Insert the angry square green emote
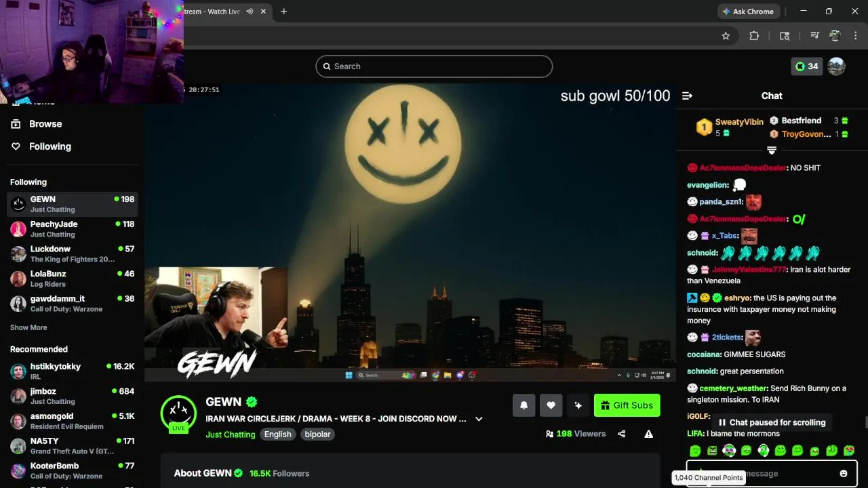 pos(712,451)
